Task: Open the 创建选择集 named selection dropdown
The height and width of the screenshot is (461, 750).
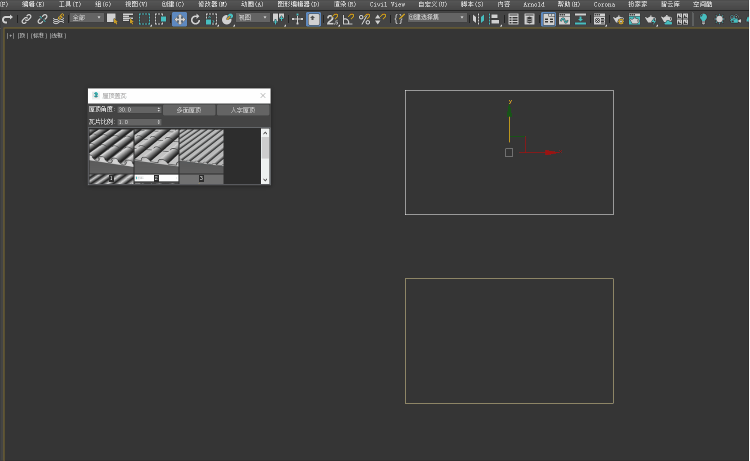Action: pos(437,18)
